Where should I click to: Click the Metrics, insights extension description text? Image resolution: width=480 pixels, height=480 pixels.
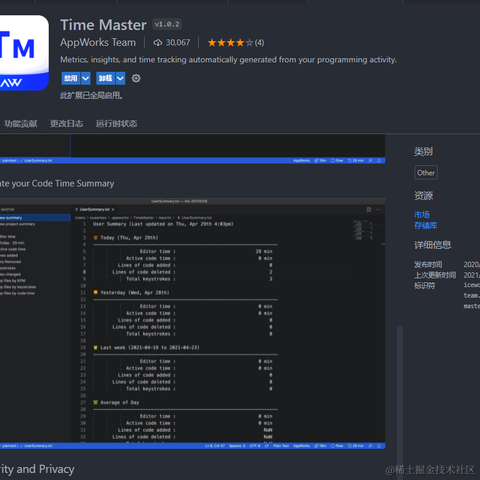[x=228, y=60]
